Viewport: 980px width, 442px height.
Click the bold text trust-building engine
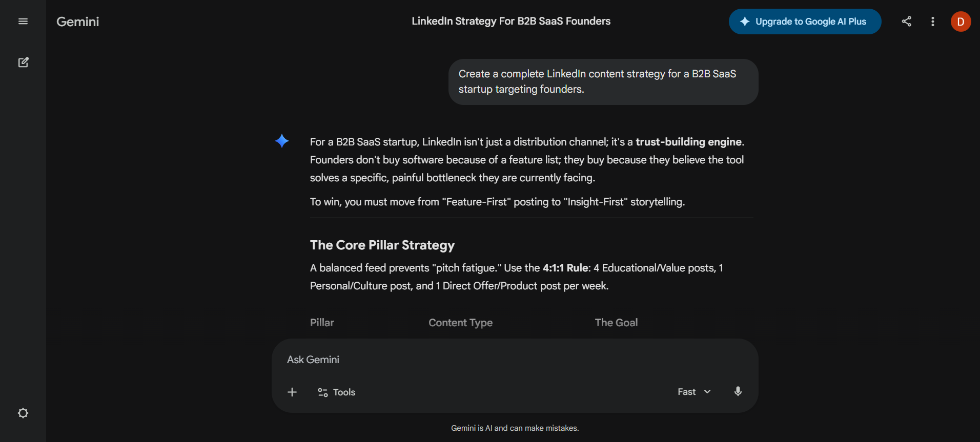[688, 142]
